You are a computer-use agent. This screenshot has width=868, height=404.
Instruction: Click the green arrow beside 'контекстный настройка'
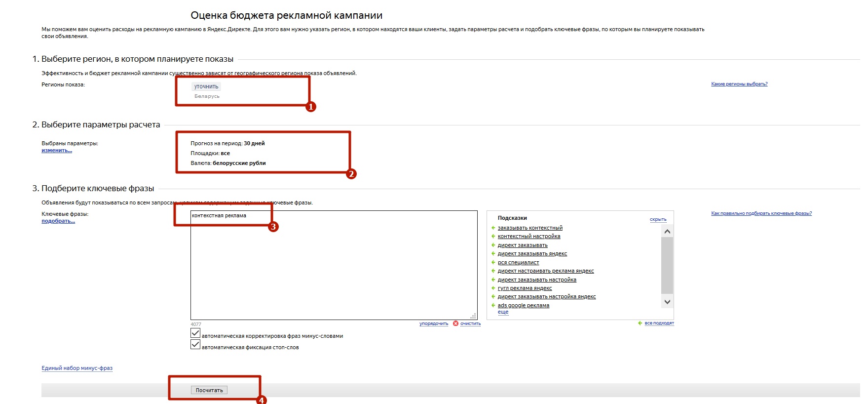(x=493, y=236)
